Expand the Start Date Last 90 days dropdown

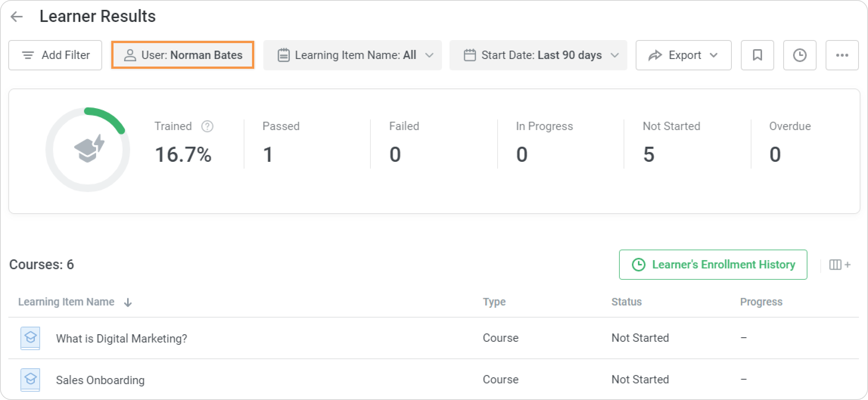(538, 55)
